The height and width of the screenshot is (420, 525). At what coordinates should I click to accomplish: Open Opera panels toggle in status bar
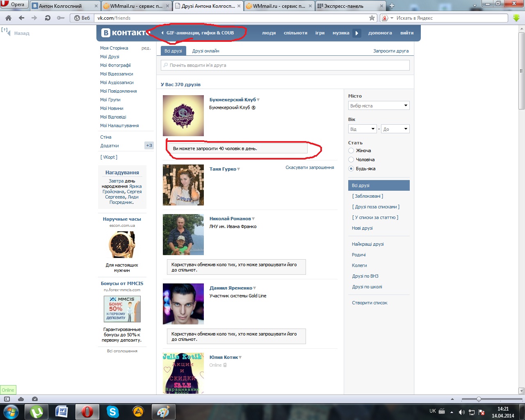(7, 399)
